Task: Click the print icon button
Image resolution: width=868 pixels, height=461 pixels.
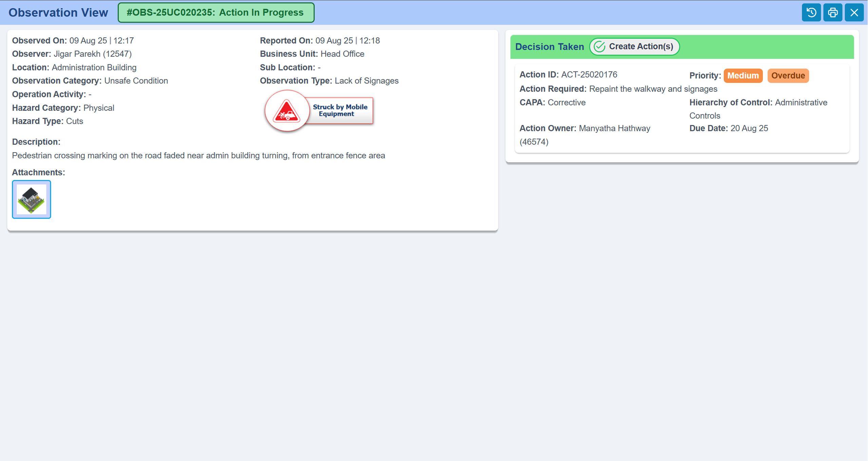Action: [x=832, y=13]
